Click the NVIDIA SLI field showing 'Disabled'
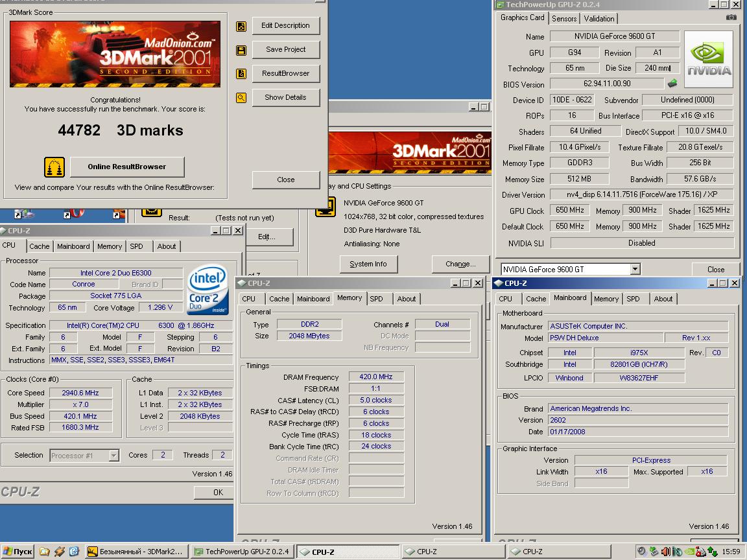 click(x=642, y=243)
